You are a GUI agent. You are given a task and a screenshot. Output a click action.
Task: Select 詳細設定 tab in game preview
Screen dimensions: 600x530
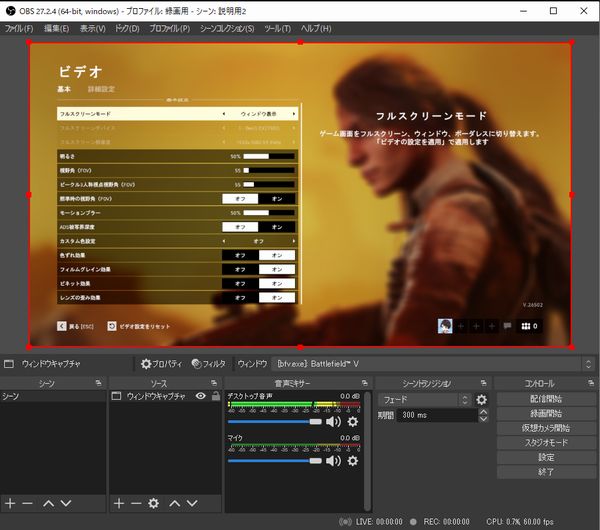101,89
